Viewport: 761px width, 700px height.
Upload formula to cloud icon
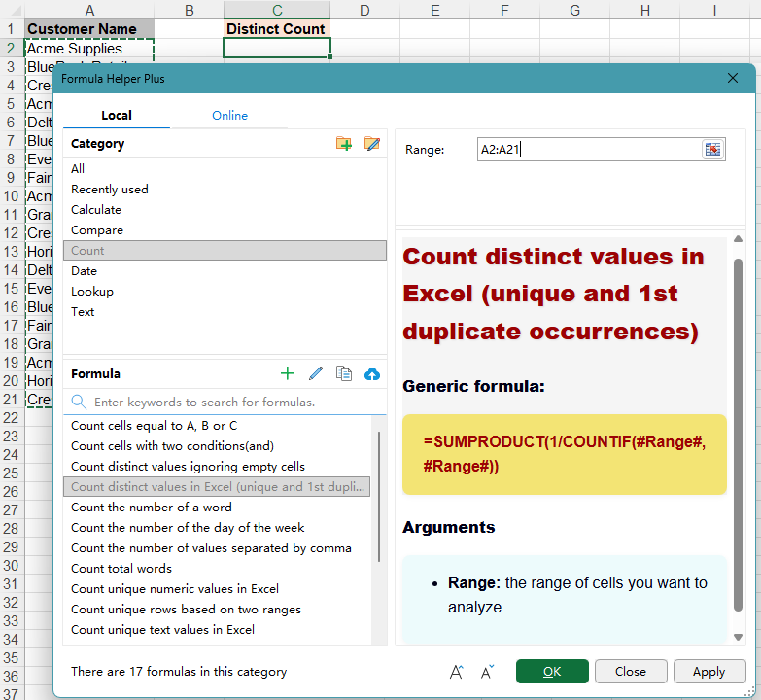[x=372, y=373]
